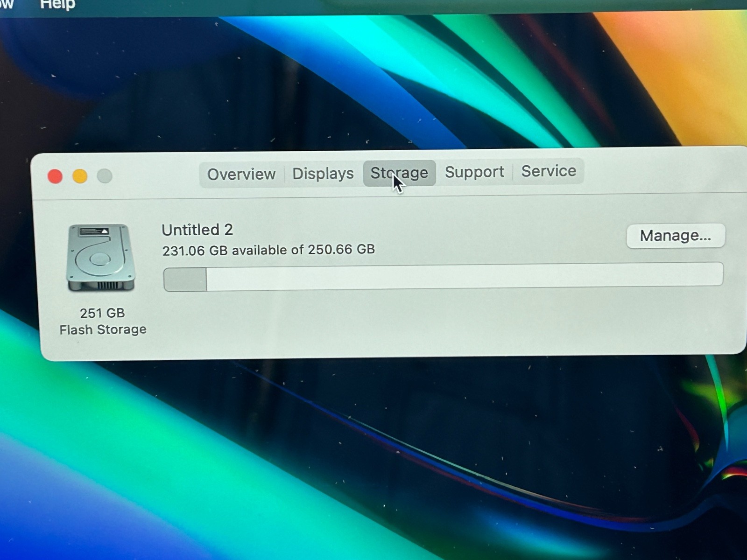Open the Overview tab

pyautogui.click(x=241, y=175)
